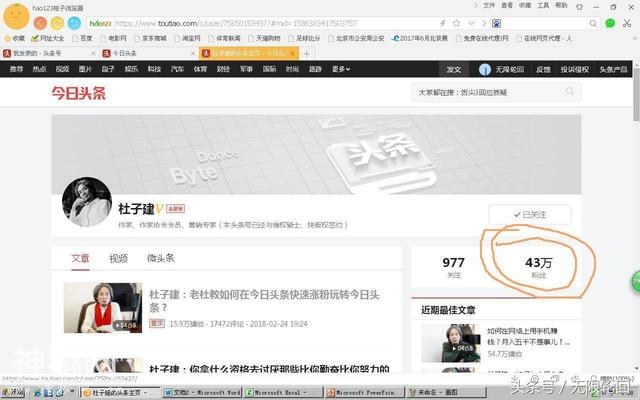Viewport: 640px width, 400px height.
Task: Click the orange browser back button
Action: [40, 23]
